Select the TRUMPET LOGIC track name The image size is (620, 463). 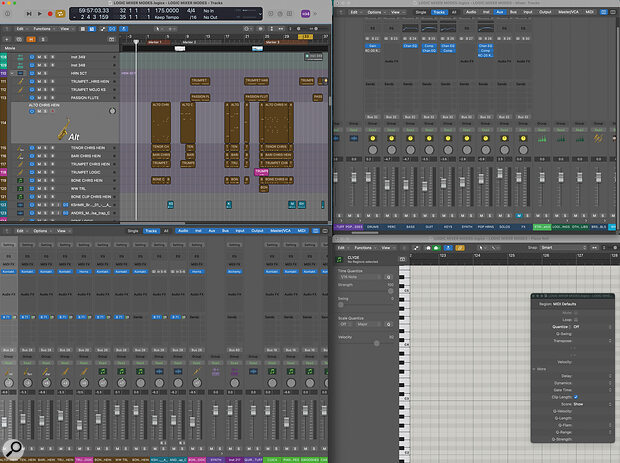85,172
